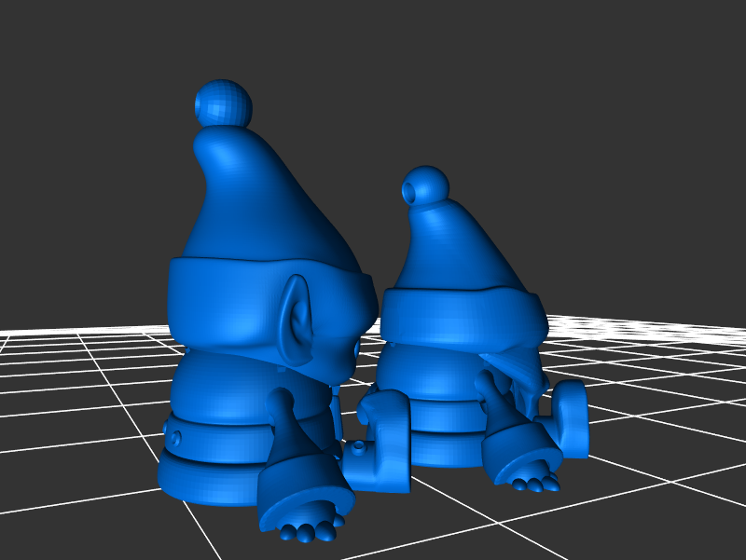Click the larger gnome's pointed ear
The height and width of the screenshot is (560, 746).
(297, 320)
